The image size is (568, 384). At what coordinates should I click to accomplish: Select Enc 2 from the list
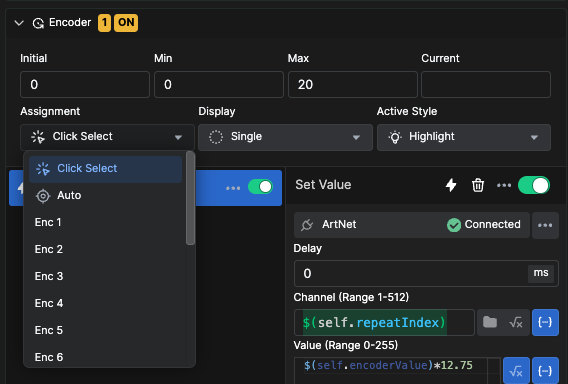tap(105, 250)
